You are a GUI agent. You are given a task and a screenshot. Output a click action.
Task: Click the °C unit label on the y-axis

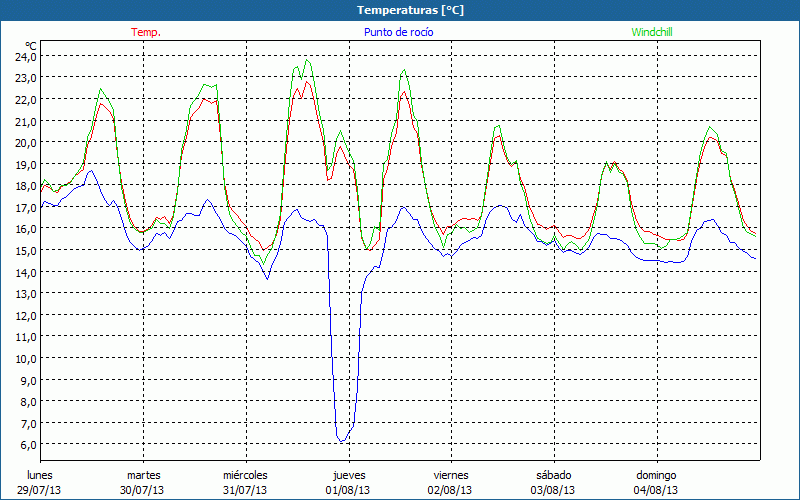pyautogui.click(x=31, y=46)
